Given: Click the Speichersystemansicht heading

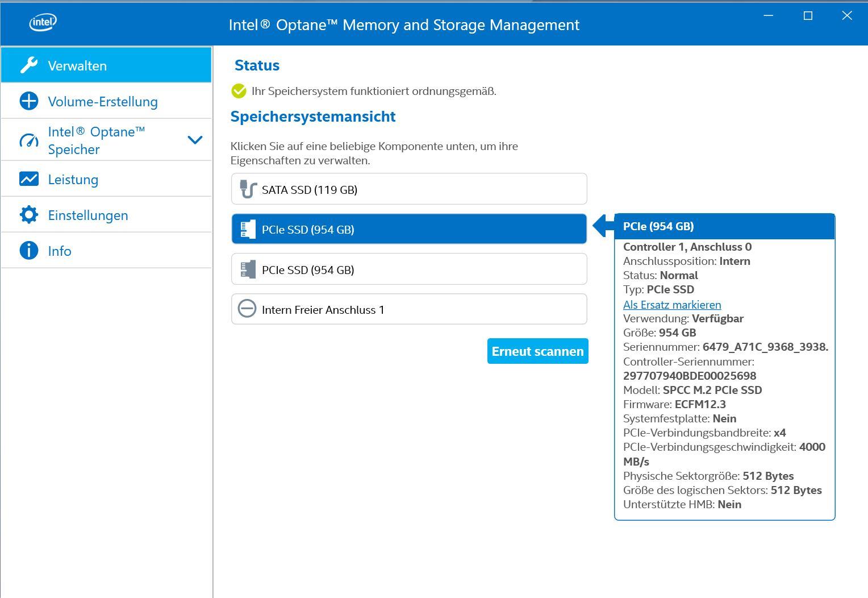Looking at the screenshot, I should (313, 117).
